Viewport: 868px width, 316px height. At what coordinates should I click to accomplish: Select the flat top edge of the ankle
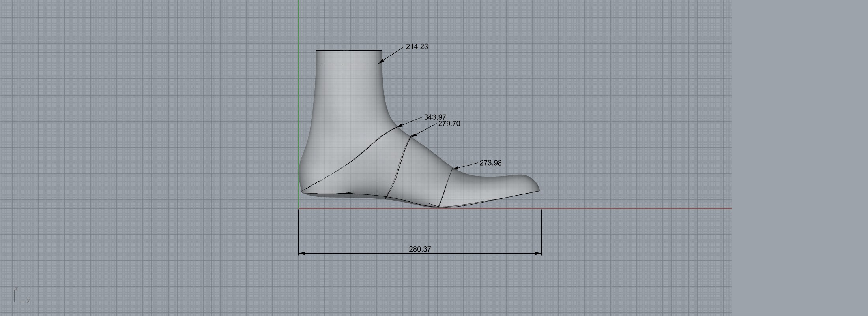(349, 50)
